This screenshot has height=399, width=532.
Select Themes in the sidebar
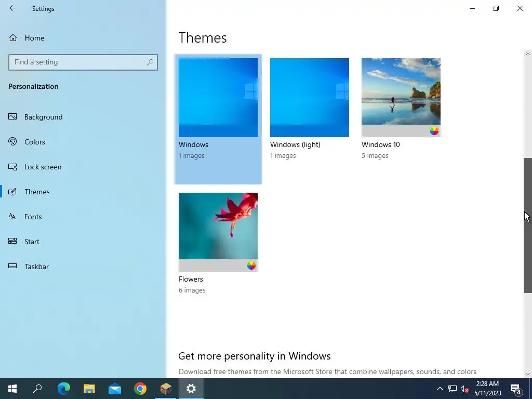click(37, 192)
